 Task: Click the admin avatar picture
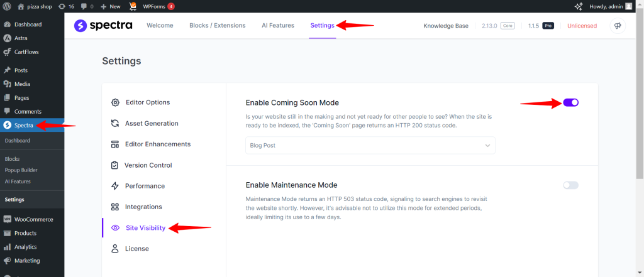(628, 6)
